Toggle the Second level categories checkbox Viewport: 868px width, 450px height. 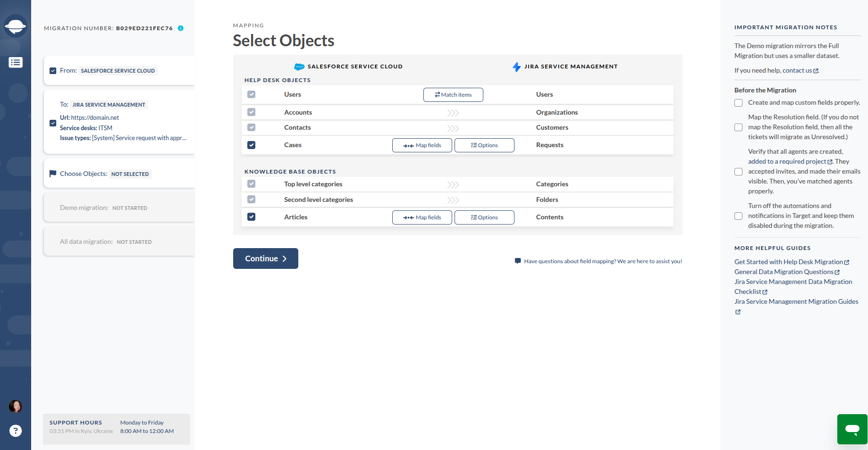252,200
